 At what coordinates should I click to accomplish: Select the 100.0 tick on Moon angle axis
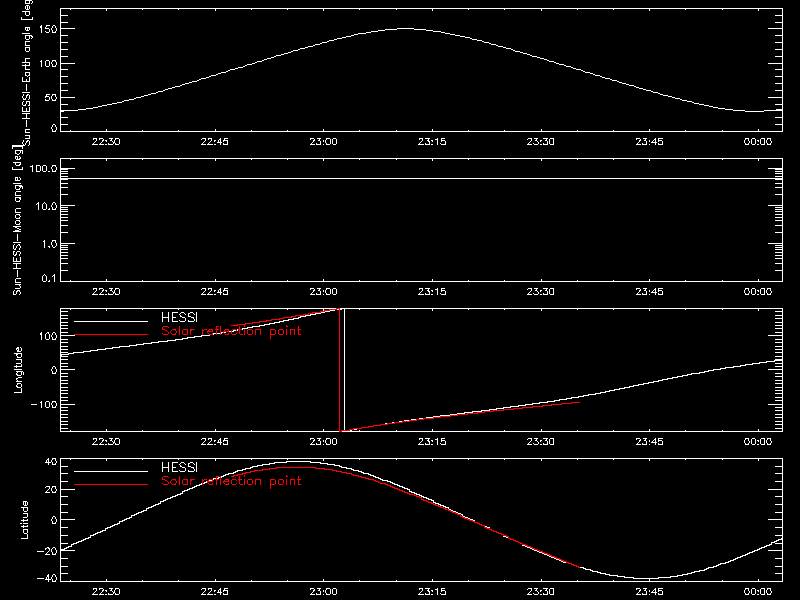pyautogui.click(x=43, y=169)
